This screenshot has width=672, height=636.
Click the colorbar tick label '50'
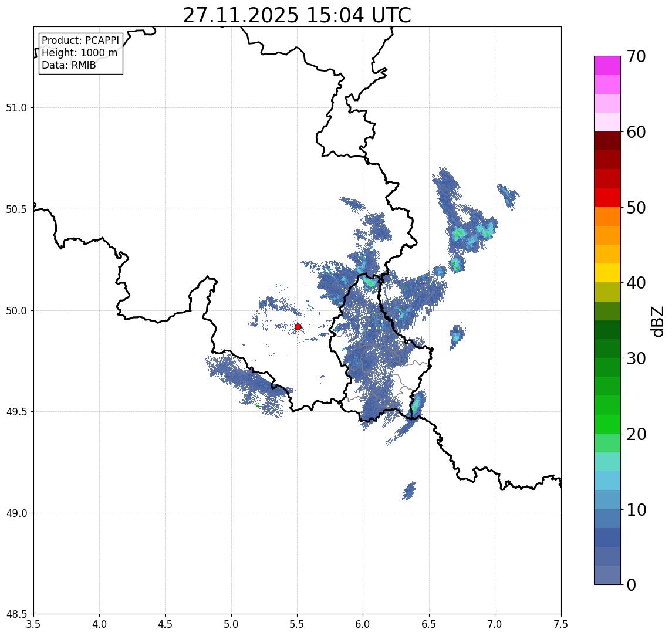point(636,208)
